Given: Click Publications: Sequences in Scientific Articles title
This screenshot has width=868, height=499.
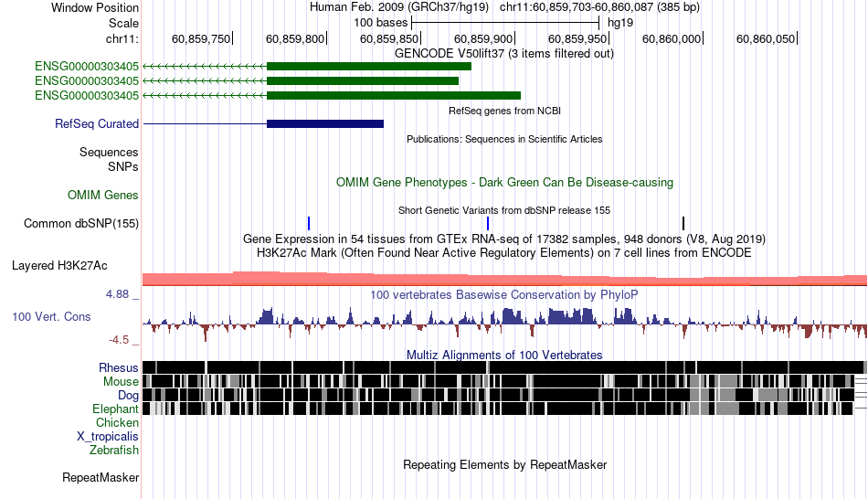Looking at the screenshot, I should [x=504, y=139].
